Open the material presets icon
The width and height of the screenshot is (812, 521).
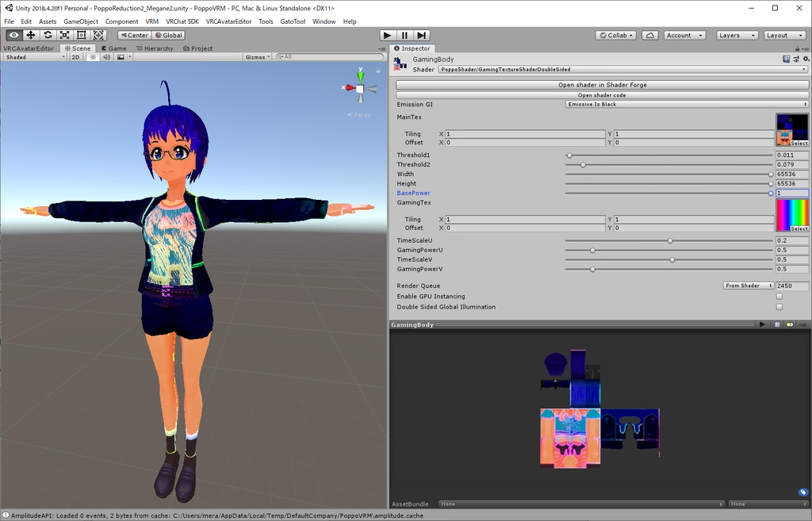796,59
